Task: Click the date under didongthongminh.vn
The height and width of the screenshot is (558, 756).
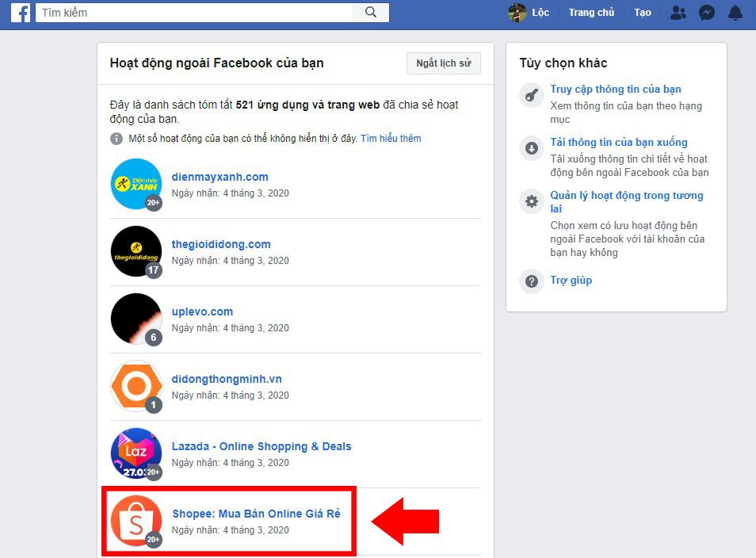Action: 230,396
